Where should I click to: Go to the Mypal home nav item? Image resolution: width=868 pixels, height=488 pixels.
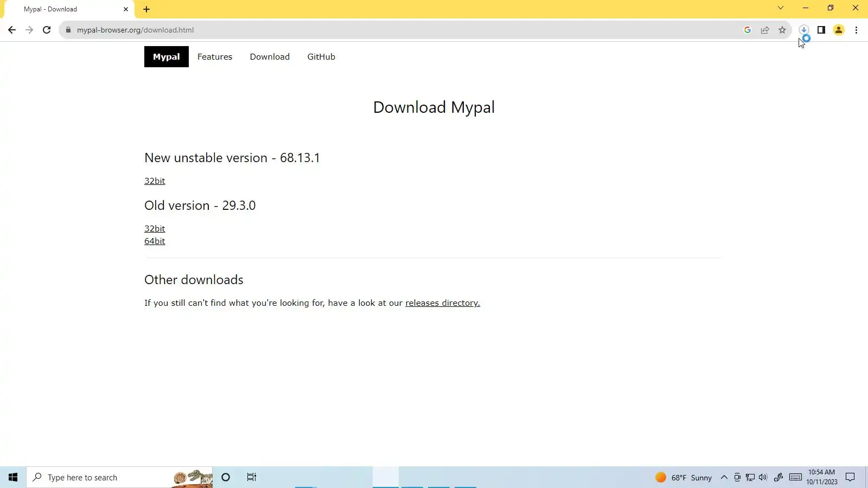click(x=166, y=56)
